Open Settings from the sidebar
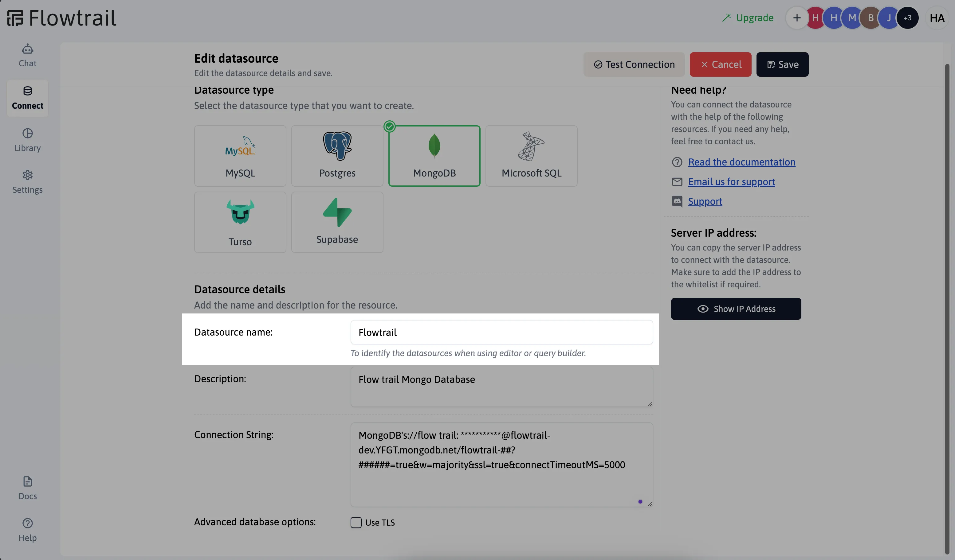Screen dimensions: 955x560 pos(27,182)
